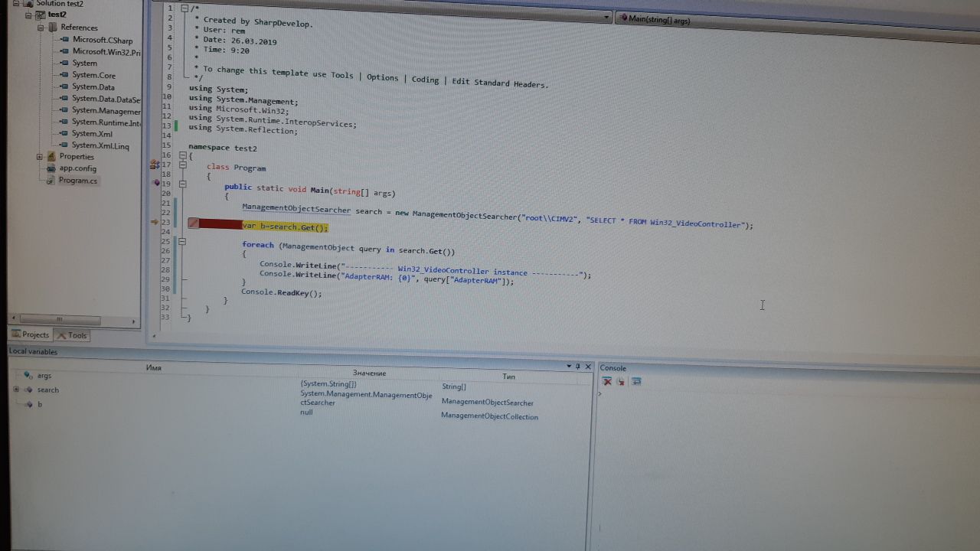Click the System.Xml reference icon
Viewport: 980px width, 551px height.
(x=65, y=134)
